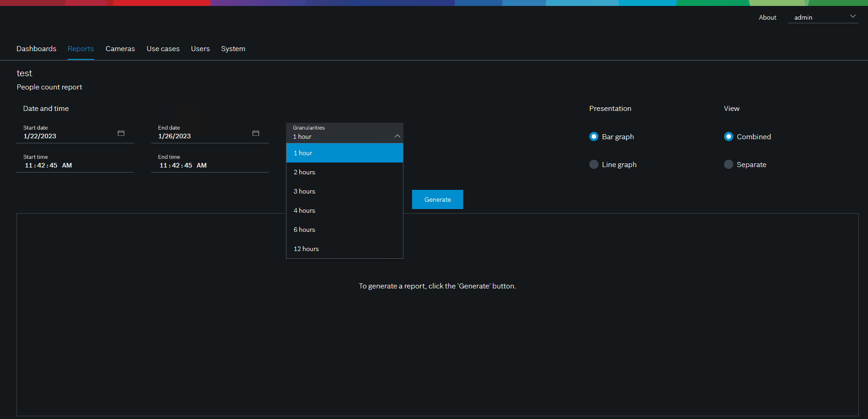Pick 1 hour granularity from list
This screenshot has height=419, width=868.
tap(344, 153)
